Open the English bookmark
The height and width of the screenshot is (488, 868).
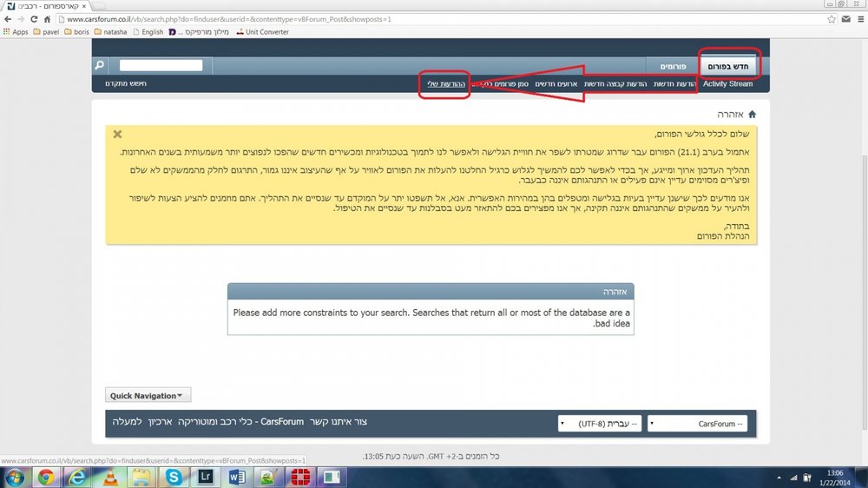[x=148, y=32]
